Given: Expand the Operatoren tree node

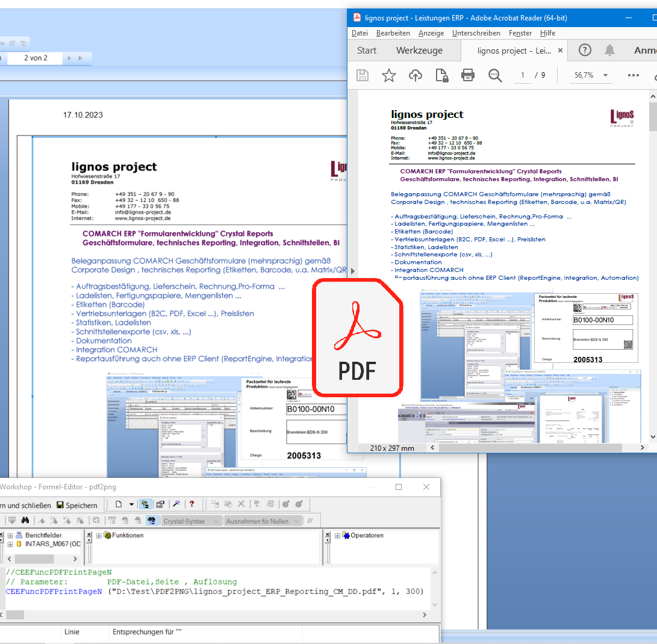Looking at the screenshot, I should coord(337,536).
